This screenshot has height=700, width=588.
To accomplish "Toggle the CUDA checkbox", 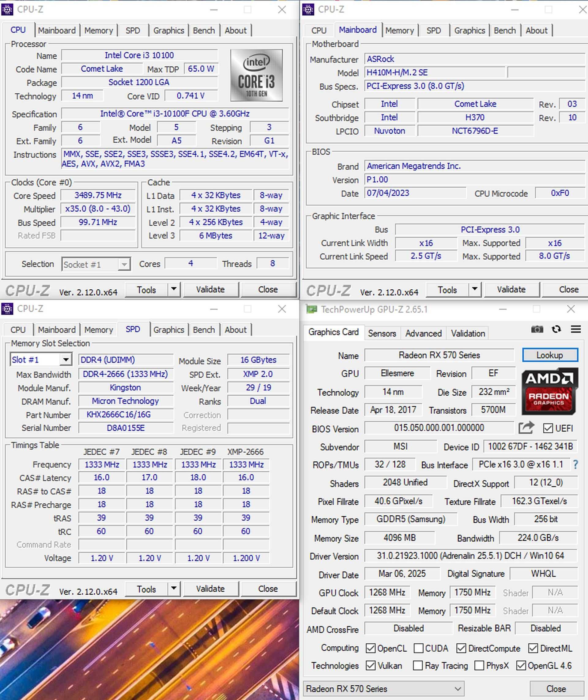I will pyautogui.click(x=418, y=648).
